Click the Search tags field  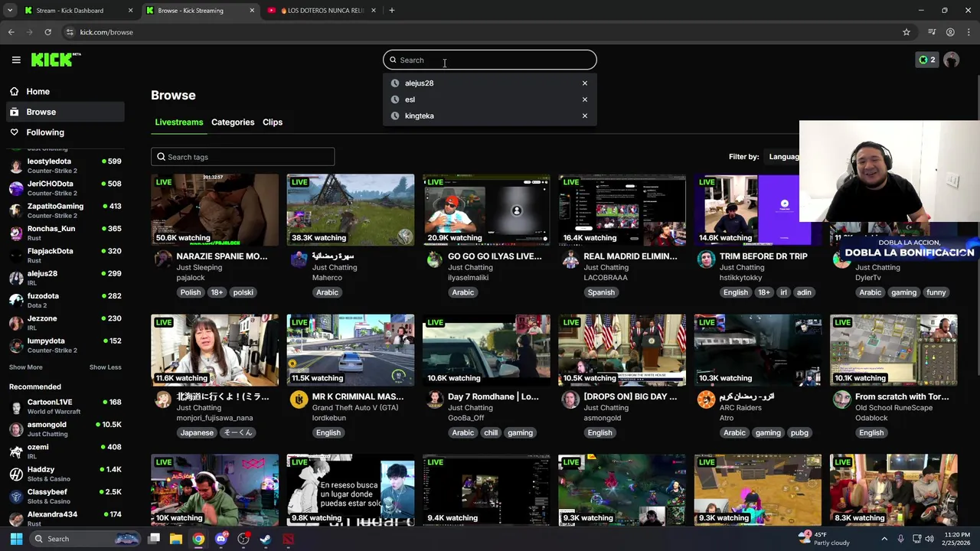click(243, 157)
